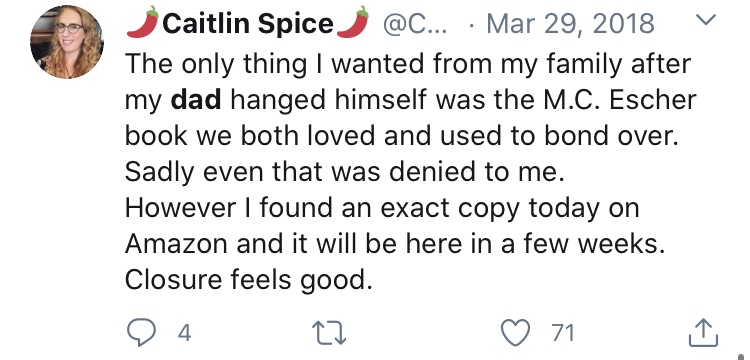Screen dimensions: 750x360
Task: Open the share tweet upload icon
Action: coord(704,333)
